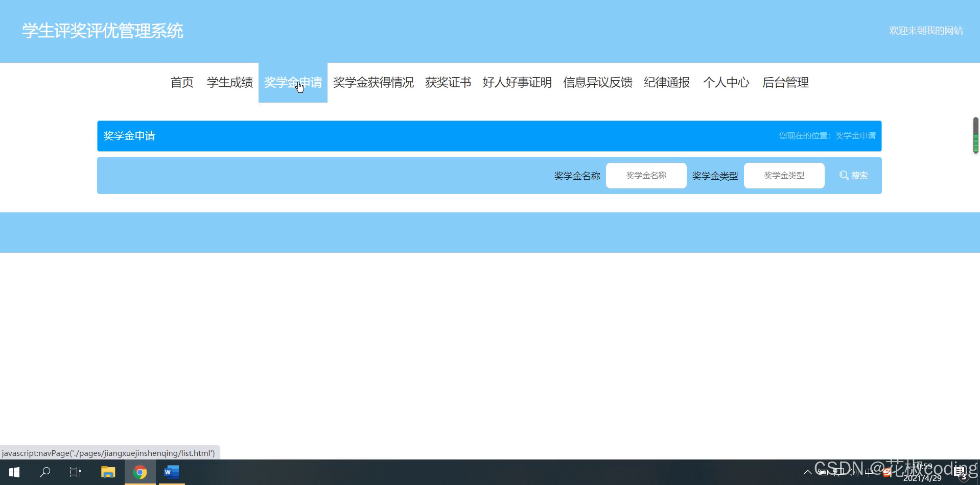Show hidden system tray icons
Image resolution: width=980 pixels, height=485 pixels.
tap(808, 472)
